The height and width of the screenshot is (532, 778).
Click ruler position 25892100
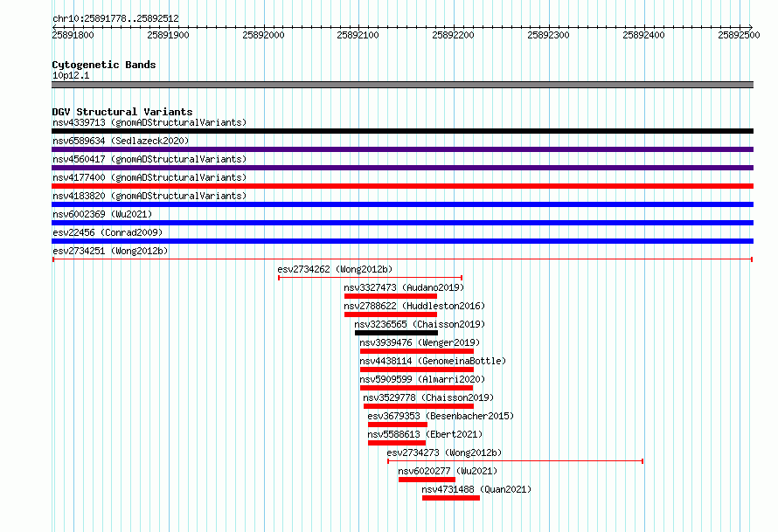pyautogui.click(x=358, y=35)
